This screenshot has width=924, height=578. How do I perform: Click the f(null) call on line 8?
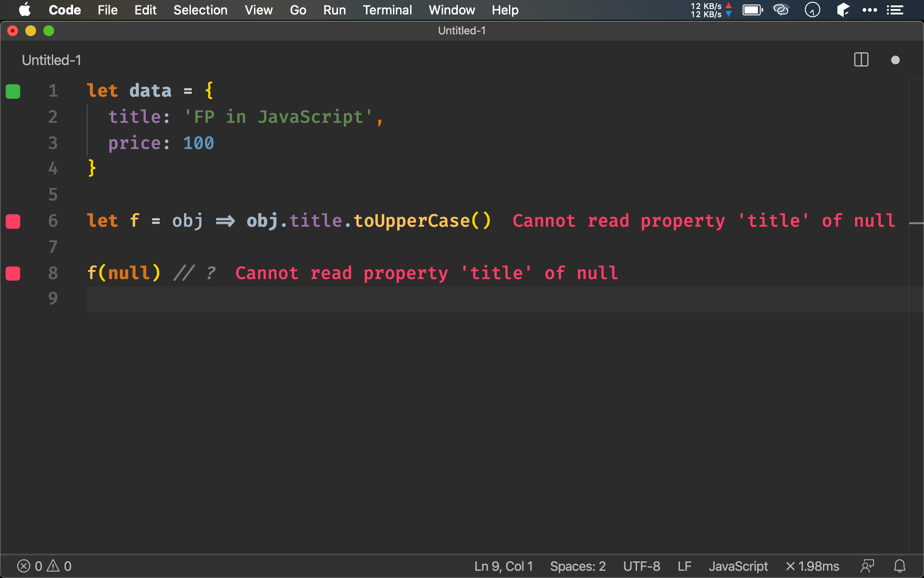pos(124,273)
